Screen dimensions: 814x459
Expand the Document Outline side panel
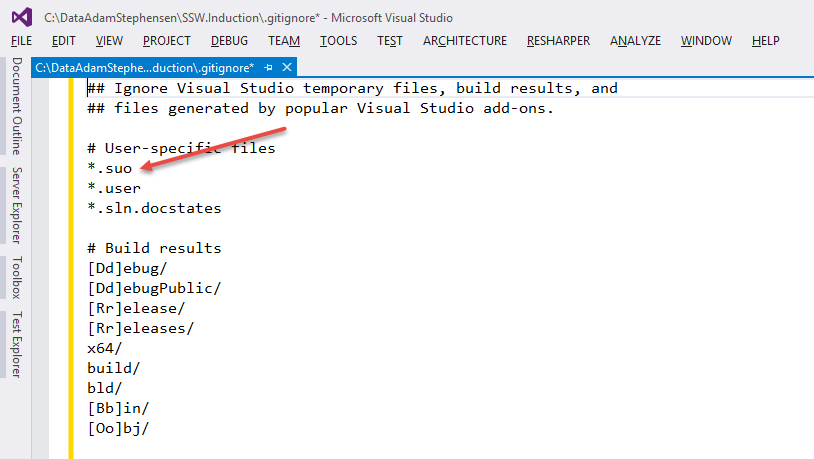coord(16,106)
